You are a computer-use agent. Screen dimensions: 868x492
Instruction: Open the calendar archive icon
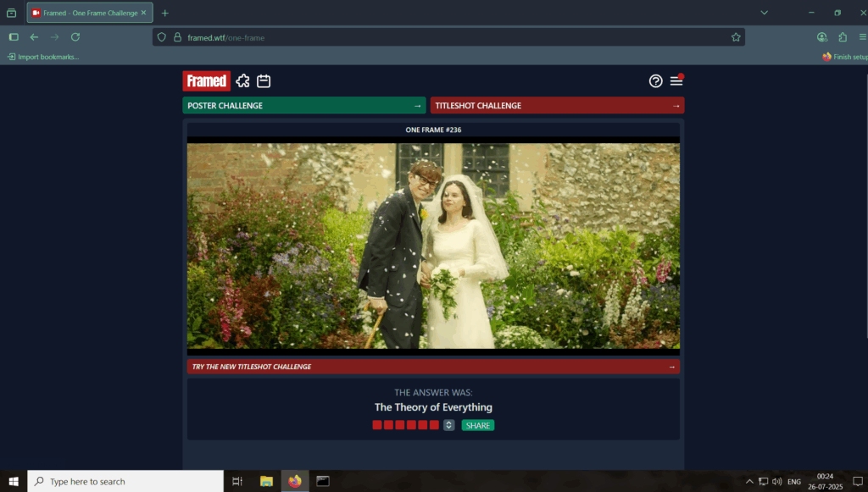pyautogui.click(x=264, y=81)
